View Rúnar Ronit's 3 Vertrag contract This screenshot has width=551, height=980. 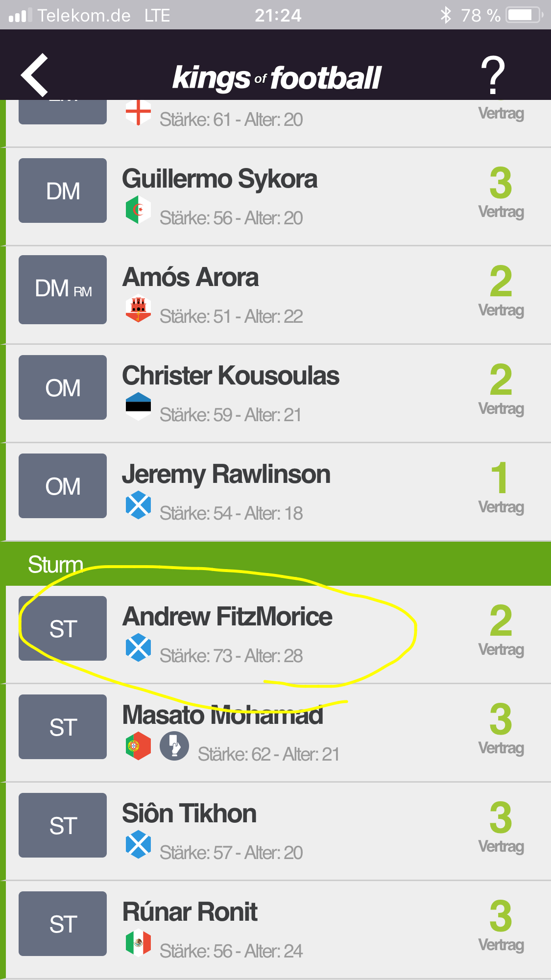(501, 926)
